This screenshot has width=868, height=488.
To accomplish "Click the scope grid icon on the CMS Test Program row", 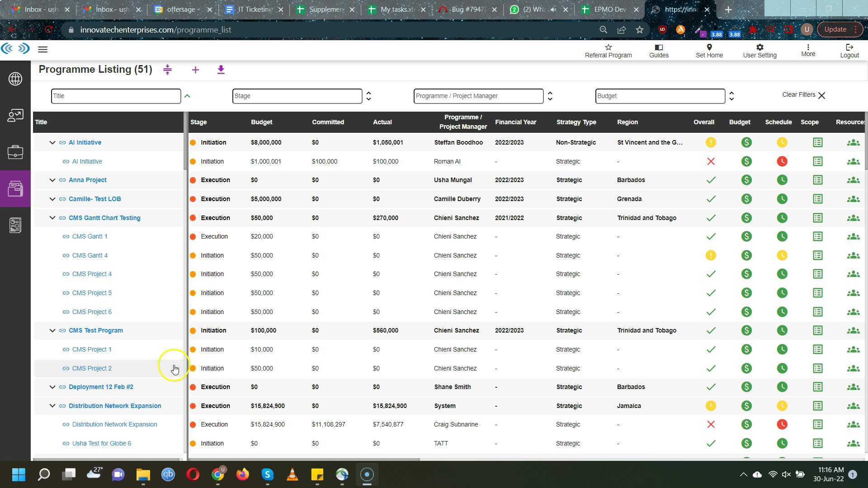I will tap(817, 330).
